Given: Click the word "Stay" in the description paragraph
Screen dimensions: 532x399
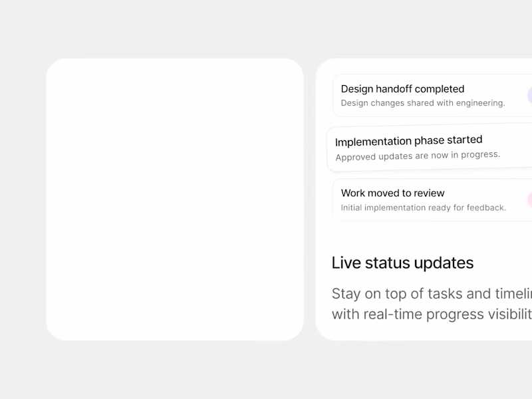Looking at the screenshot, I should click(346, 294).
